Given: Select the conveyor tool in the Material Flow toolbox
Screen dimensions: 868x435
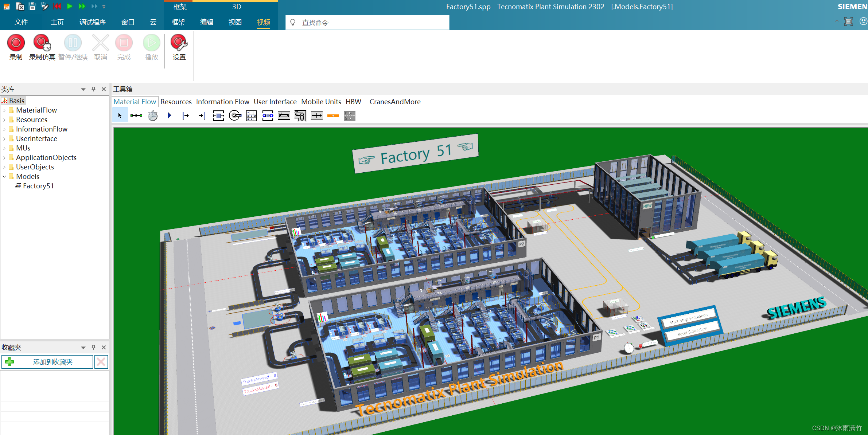Looking at the screenshot, I should (x=284, y=115).
